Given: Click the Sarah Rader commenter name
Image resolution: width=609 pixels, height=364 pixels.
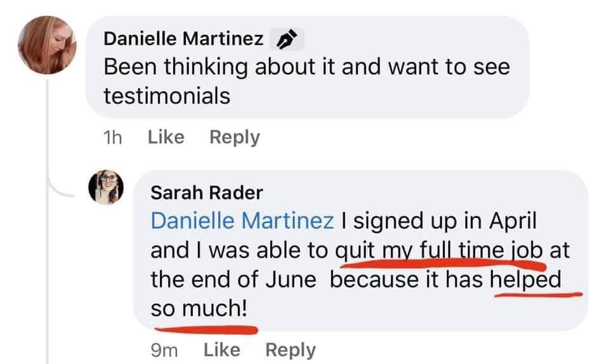Looking at the screenshot, I should click(x=207, y=193).
